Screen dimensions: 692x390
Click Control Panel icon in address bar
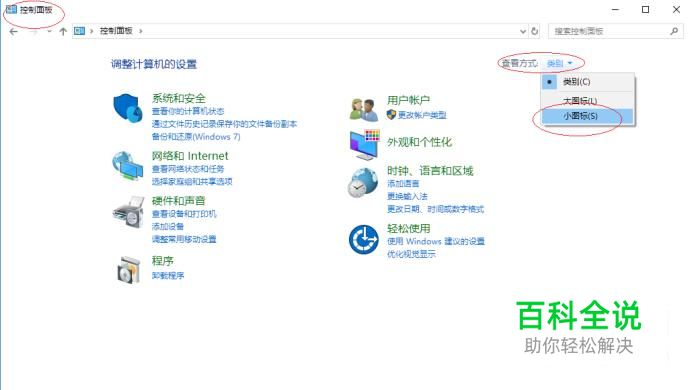point(79,31)
